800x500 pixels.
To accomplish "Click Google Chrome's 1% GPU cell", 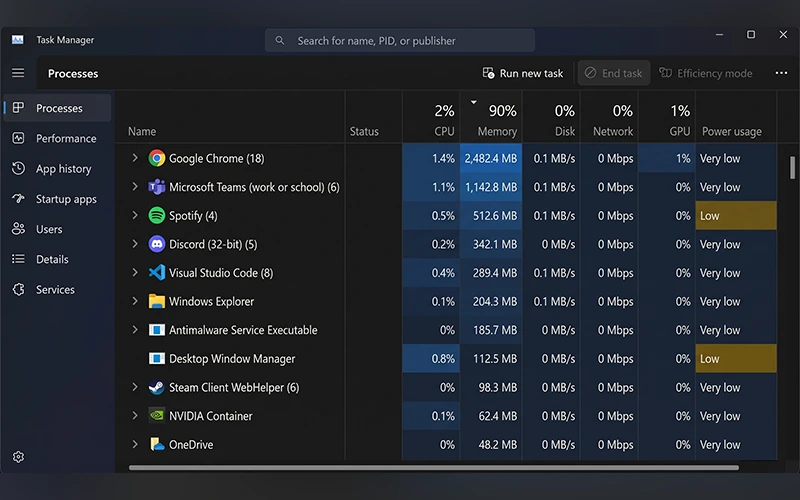I will click(x=667, y=158).
